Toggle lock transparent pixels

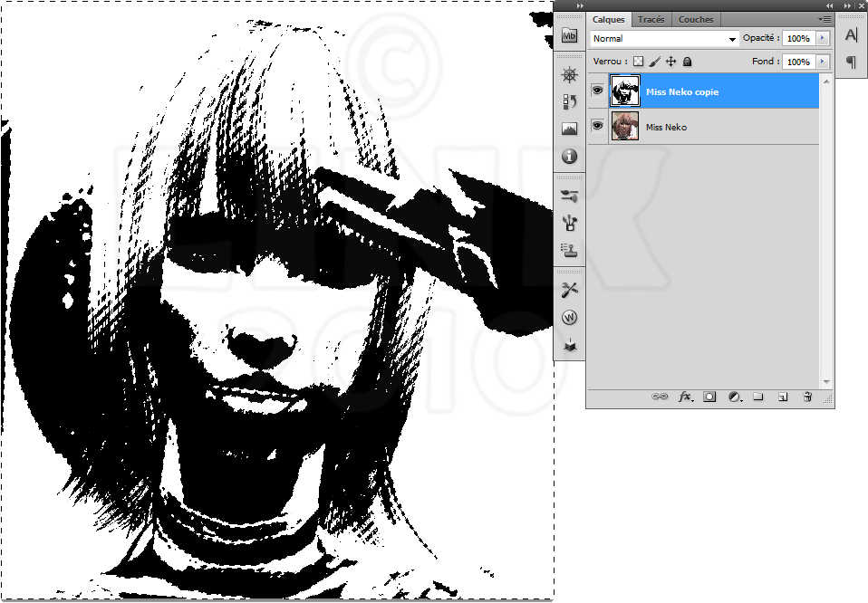point(638,62)
